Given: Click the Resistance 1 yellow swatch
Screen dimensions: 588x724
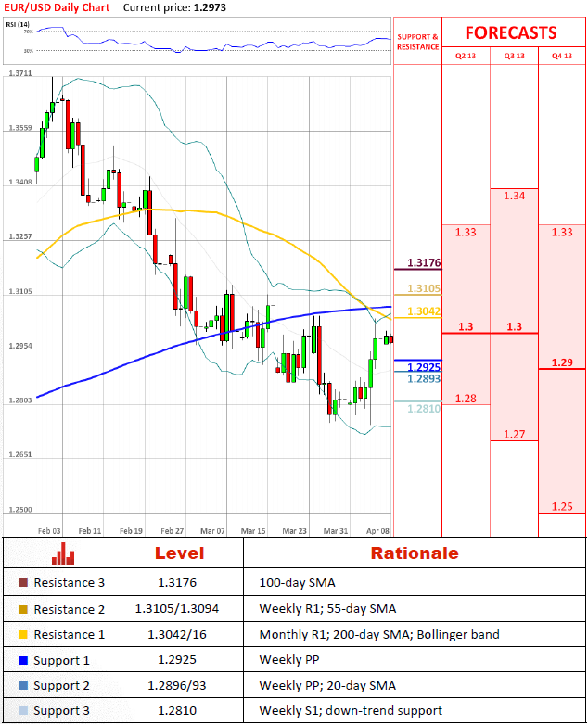Looking at the screenshot, I should click(23, 634).
